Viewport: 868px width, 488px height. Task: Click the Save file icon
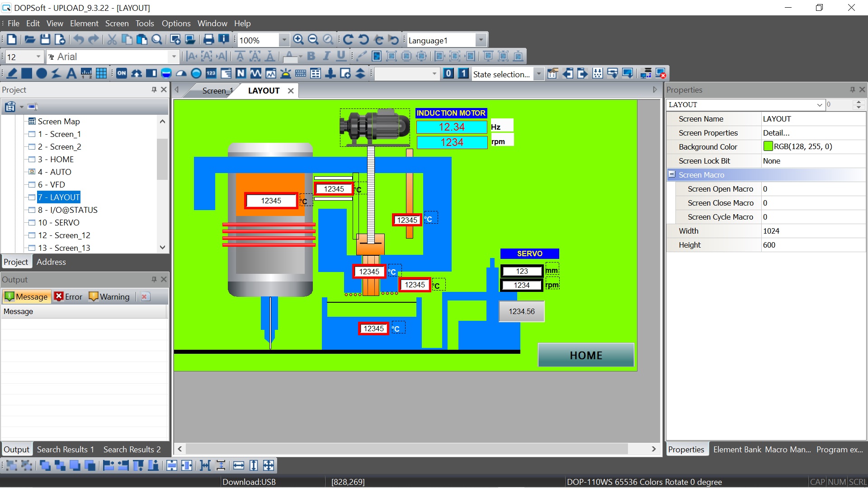point(45,40)
